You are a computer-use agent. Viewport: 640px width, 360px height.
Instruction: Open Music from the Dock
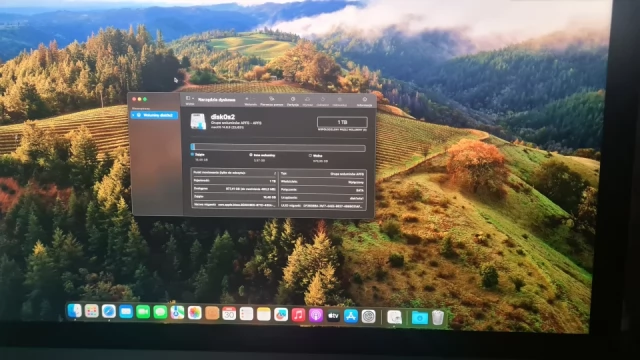pos(298,316)
